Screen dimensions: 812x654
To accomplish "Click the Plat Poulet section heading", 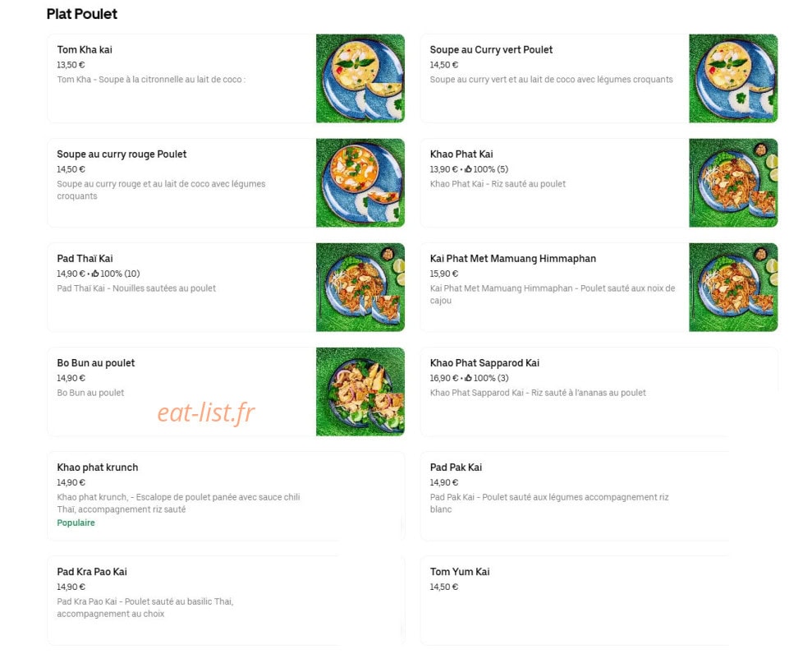I will (x=82, y=14).
